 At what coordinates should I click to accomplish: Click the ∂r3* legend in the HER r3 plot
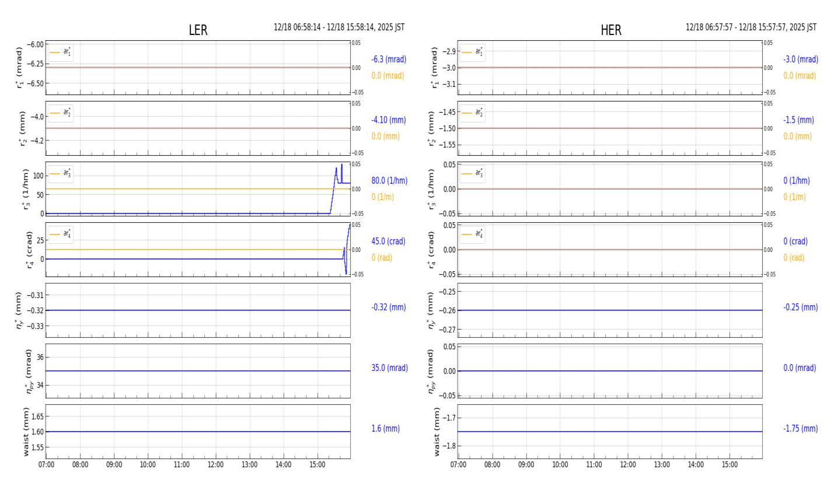click(x=473, y=174)
